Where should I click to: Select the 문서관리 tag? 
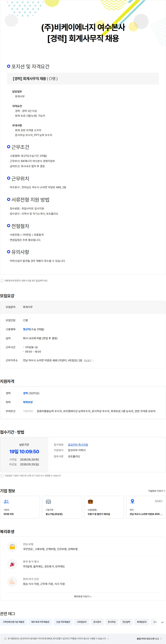(x=97, y=622)
